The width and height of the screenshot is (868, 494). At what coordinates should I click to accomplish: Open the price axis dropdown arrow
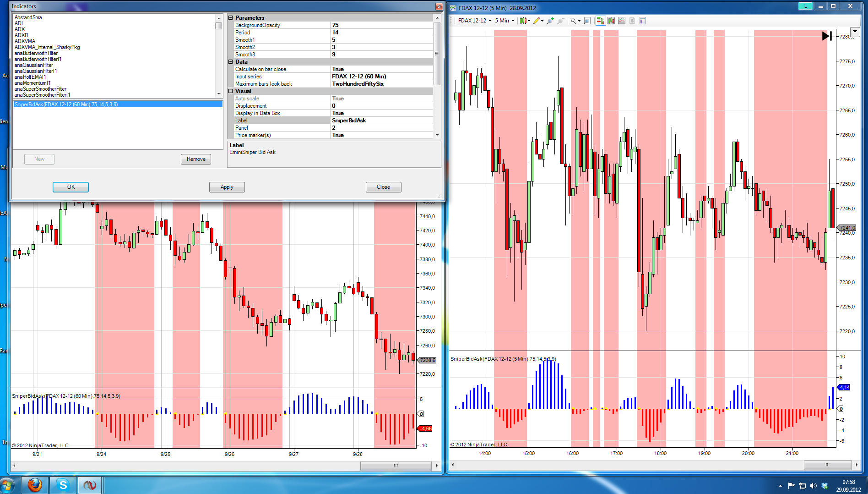(855, 32)
